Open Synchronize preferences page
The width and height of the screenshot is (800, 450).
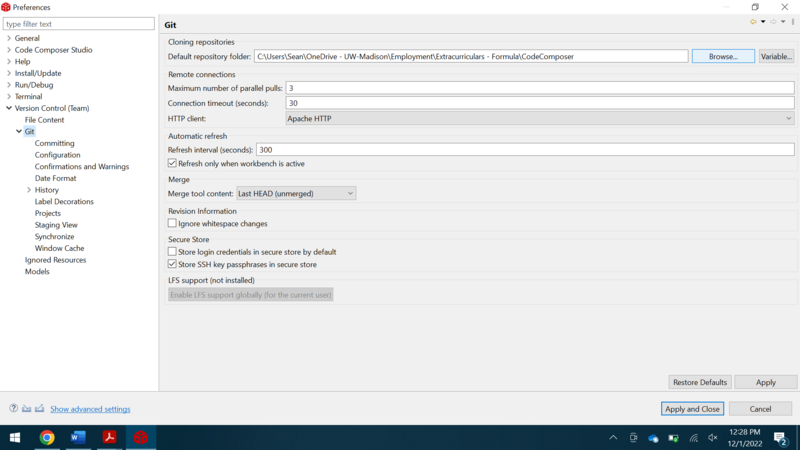coord(55,237)
